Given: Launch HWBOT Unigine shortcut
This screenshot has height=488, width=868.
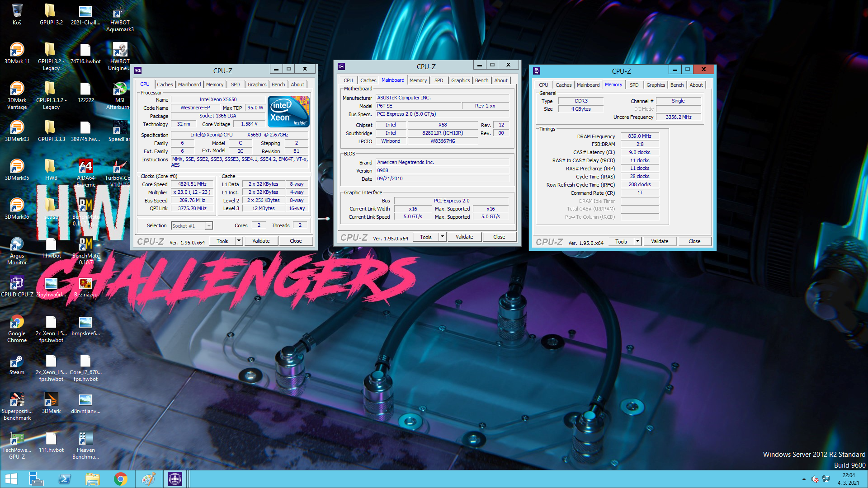Looking at the screenshot, I should pos(120,56).
